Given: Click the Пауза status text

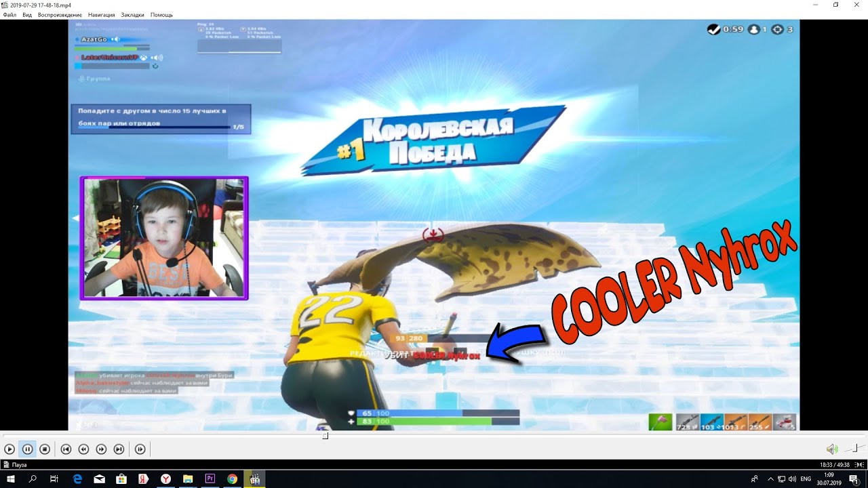Looking at the screenshot, I should 20,465.
